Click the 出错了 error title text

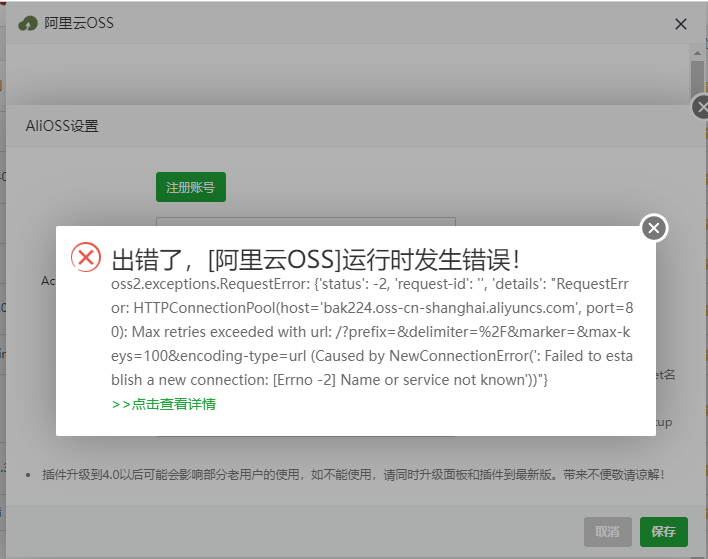click(x=316, y=260)
